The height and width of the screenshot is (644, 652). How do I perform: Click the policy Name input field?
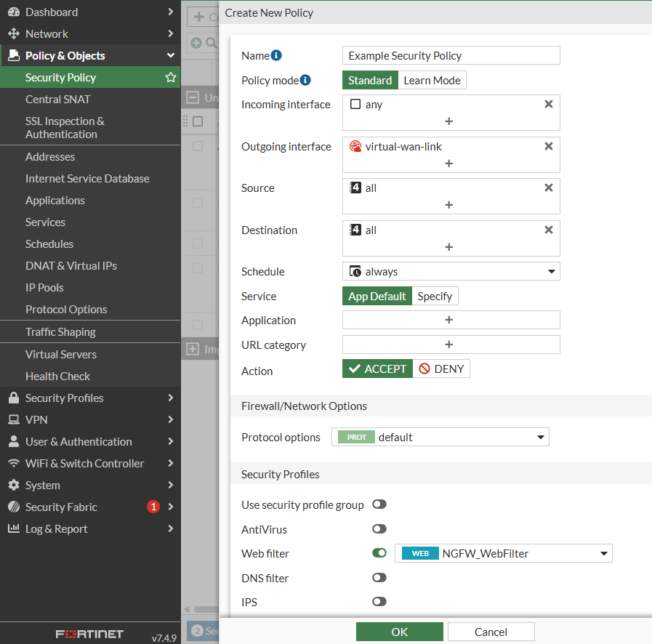pos(451,55)
